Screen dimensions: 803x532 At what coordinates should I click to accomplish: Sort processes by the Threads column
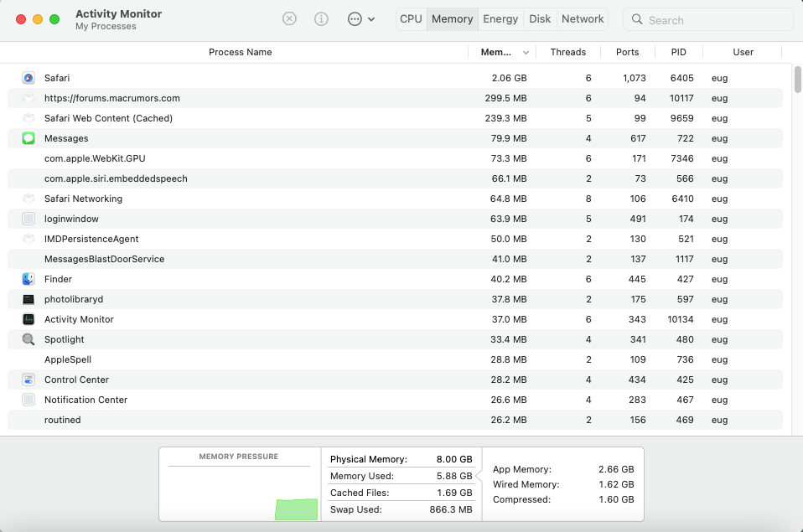click(x=567, y=52)
